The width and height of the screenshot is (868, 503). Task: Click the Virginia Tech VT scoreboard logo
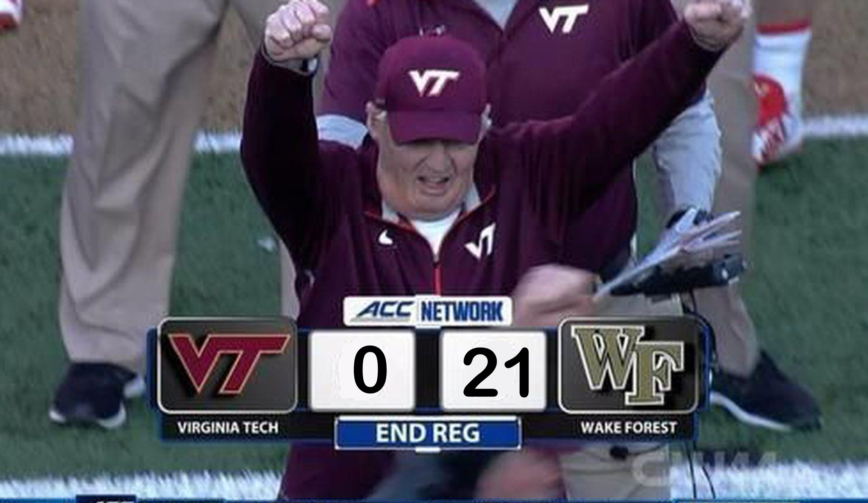coord(227,366)
